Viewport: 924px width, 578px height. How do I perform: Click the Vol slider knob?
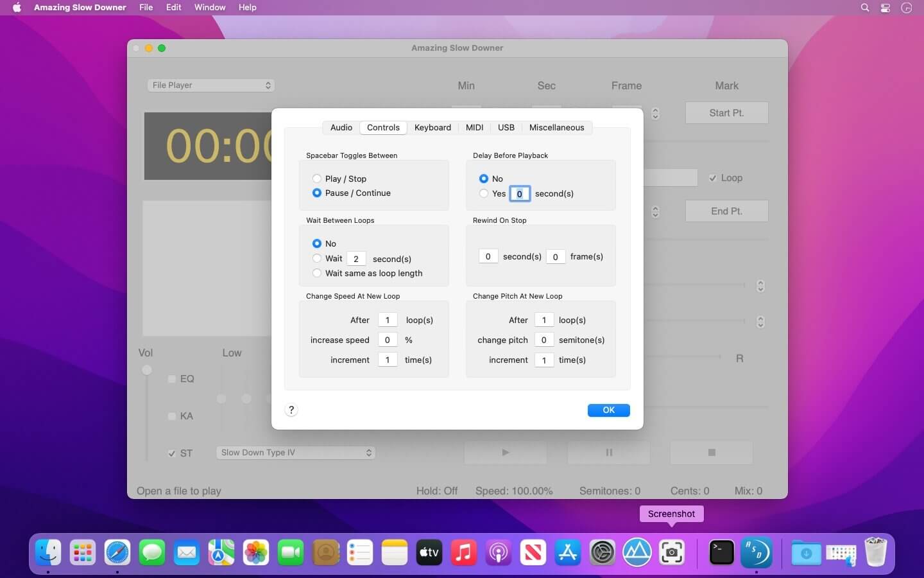pos(147,369)
